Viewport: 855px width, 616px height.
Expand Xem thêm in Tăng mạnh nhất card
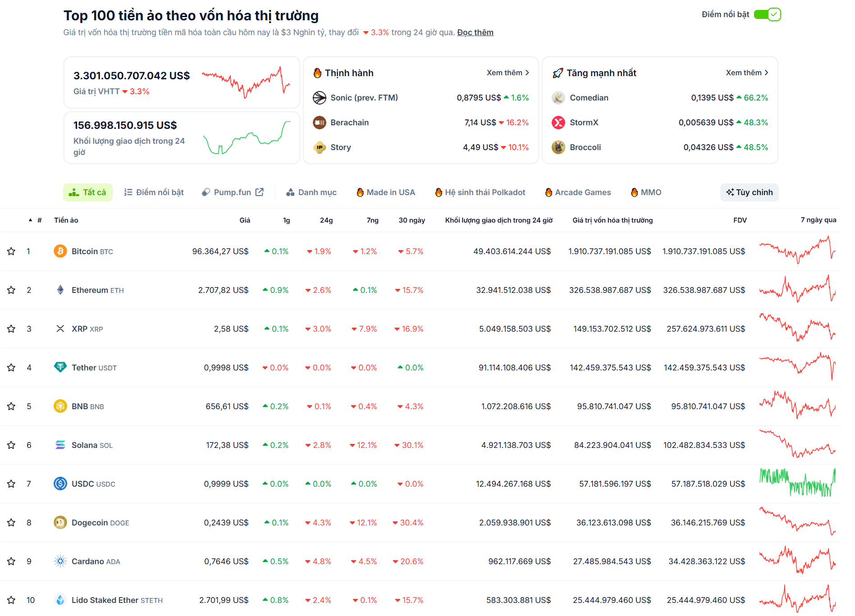click(747, 73)
